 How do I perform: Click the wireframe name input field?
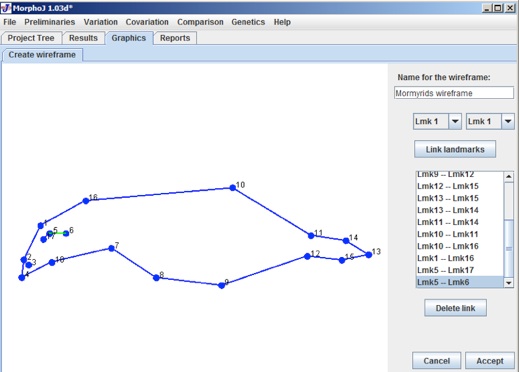[454, 93]
